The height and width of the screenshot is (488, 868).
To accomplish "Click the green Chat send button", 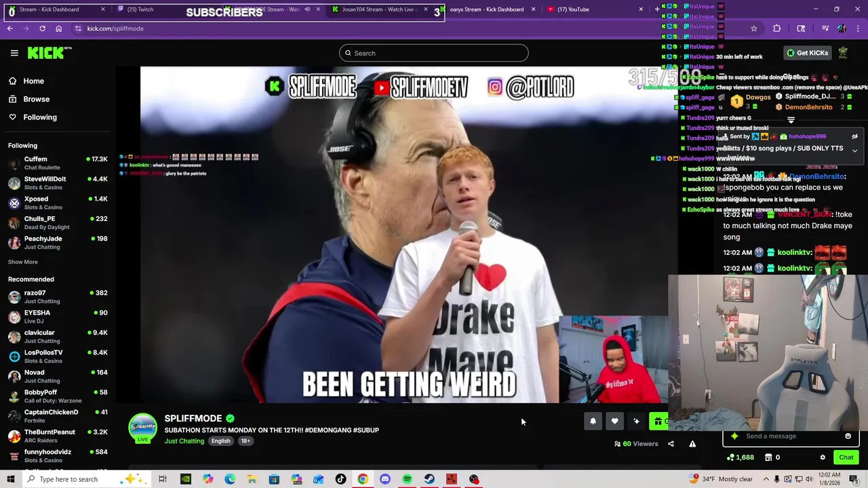I will 846,457.
